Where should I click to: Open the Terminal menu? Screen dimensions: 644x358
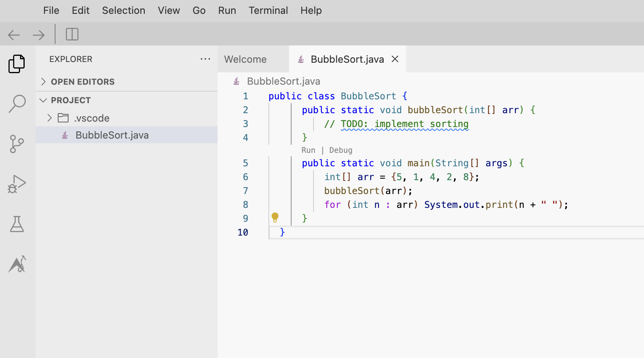tap(268, 10)
